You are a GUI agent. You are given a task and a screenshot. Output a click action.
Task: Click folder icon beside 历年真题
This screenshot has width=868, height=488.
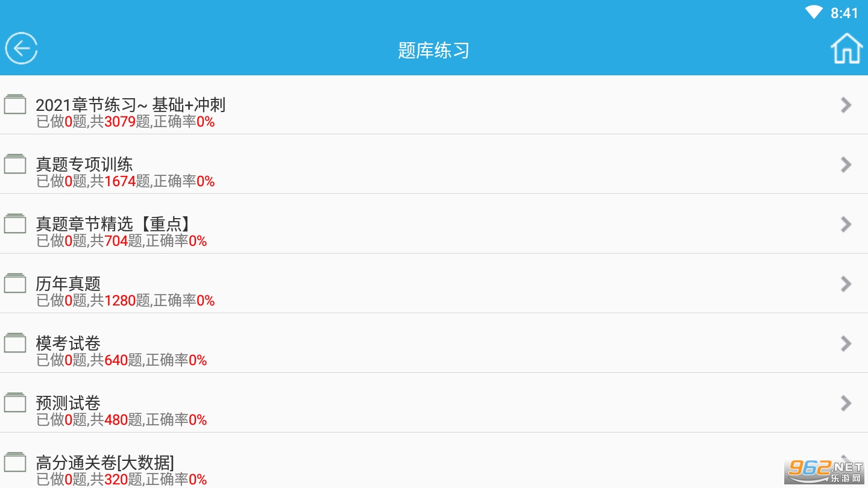15,283
